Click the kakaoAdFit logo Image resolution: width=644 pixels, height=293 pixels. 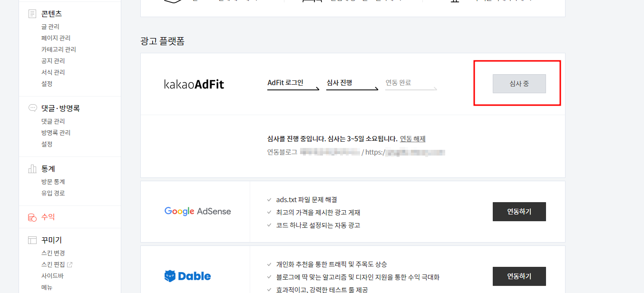point(194,84)
